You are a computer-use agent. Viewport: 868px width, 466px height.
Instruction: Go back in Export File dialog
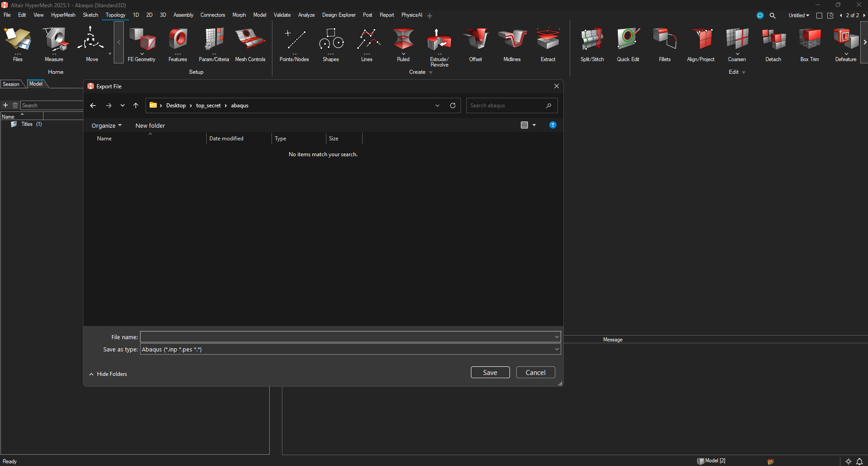[x=93, y=106]
